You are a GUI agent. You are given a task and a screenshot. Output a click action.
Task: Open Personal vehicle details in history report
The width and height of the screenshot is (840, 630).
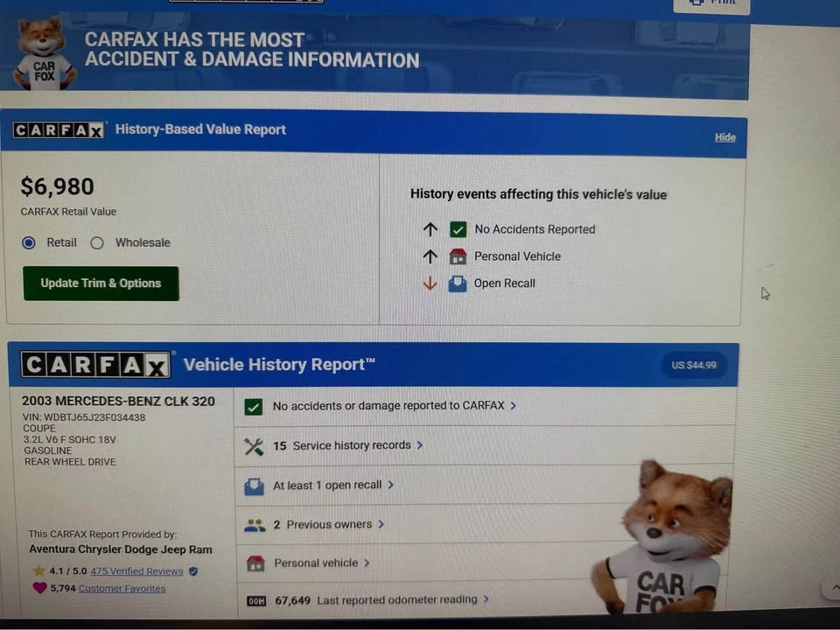click(316, 563)
